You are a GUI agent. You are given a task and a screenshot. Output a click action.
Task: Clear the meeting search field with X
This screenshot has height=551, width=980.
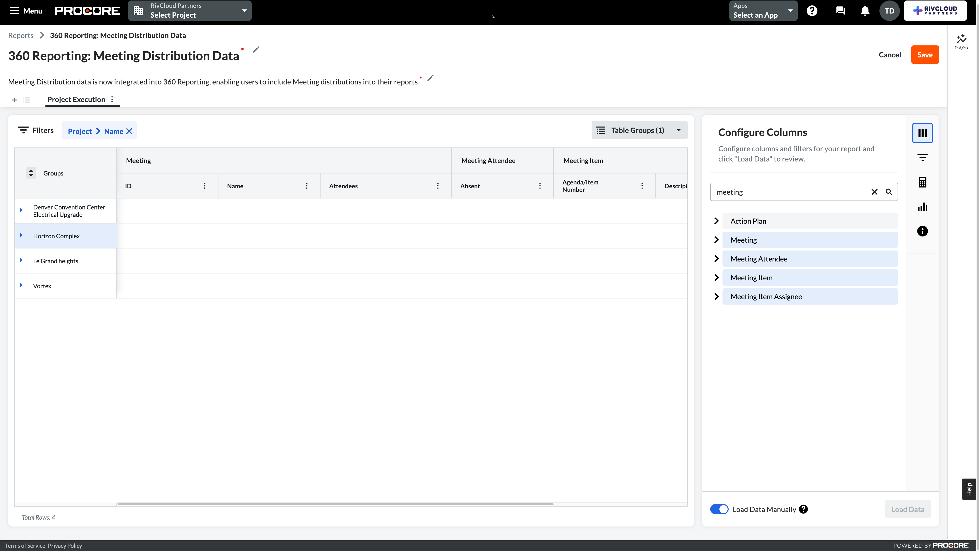click(874, 192)
